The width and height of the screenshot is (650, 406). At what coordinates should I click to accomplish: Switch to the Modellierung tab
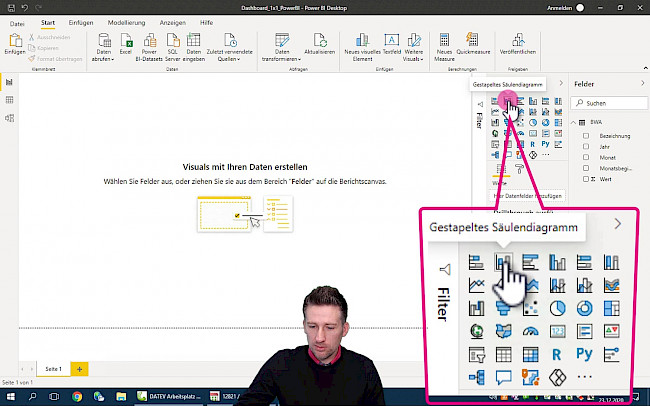click(x=126, y=23)
